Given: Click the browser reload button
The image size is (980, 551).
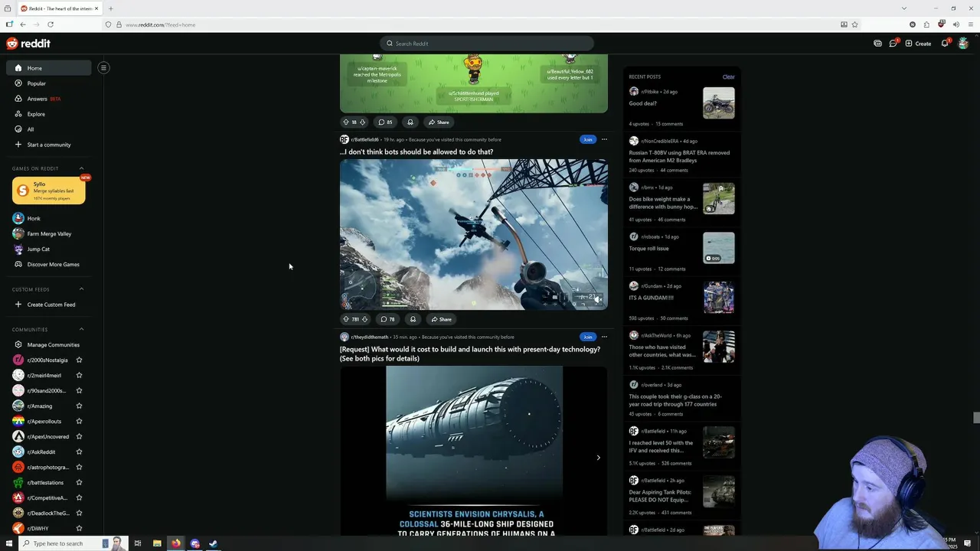Looking at the screenshot, I should pos(49,24).
